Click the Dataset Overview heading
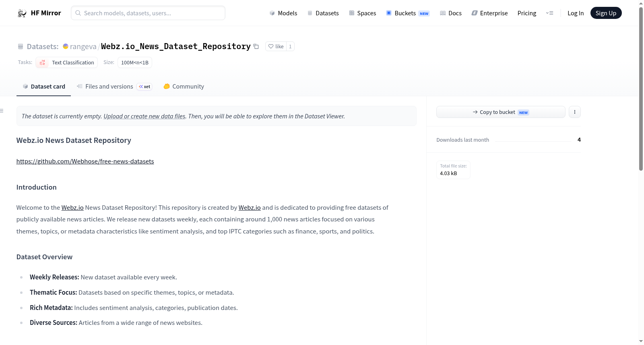Image resolution: width=644 pixels, height=345 pixels. pyautogui.click(x=44, y=257)
